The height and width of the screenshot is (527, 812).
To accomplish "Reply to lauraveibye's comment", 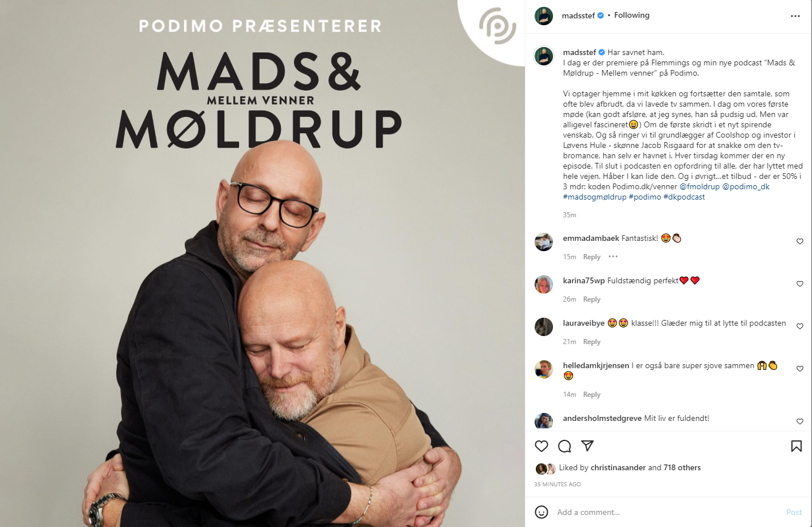I will [592, 342].
